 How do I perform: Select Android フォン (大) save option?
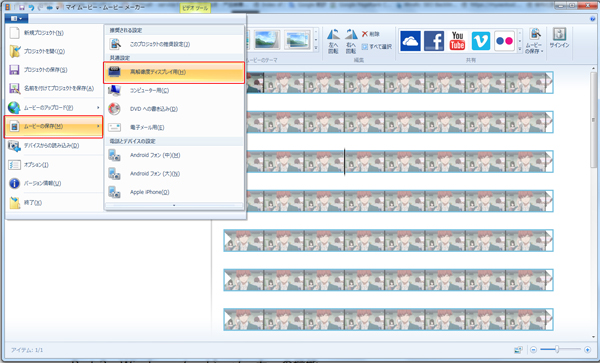[x=174, y=174]
